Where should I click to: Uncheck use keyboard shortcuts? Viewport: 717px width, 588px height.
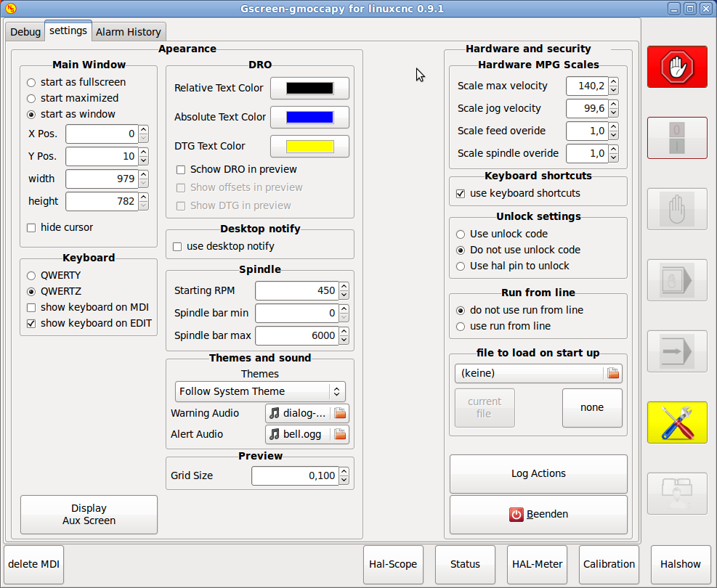click(460, 194)
